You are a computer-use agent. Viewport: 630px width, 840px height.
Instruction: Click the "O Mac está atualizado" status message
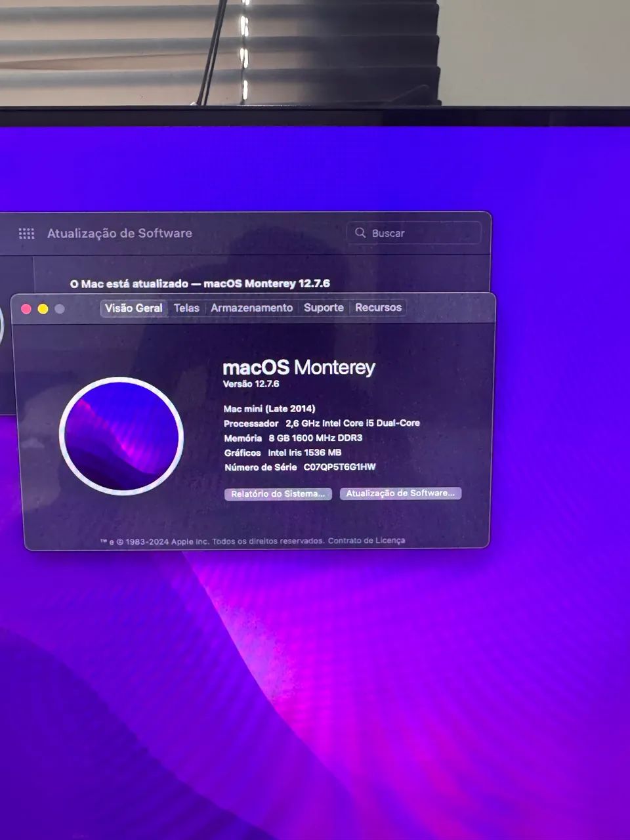(199, 283)
